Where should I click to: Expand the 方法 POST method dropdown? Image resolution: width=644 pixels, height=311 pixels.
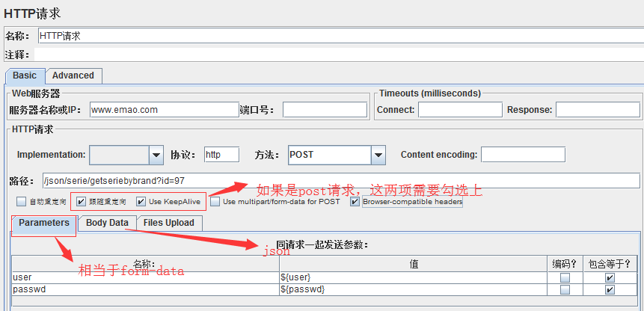pyautogui.click(x=378, y=155)
